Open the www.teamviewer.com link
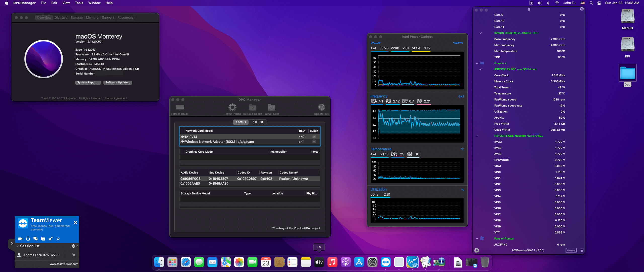The width and height of the screenshot is (644, 272). point(64,264)
